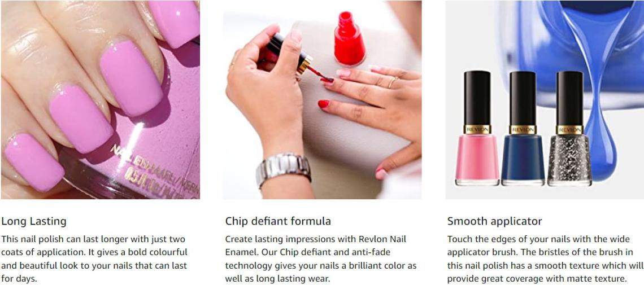Select the pink Revlon polish bottle
Image resolution: width=644 pixels, height=285 pixels.
pyautogui.click(x=477, y=128)
